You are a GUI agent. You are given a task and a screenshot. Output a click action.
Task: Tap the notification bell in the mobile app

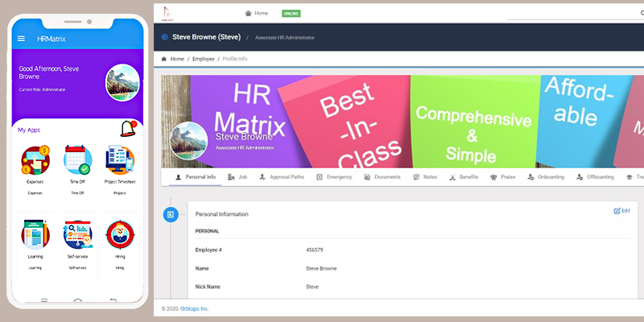coord(128,129)
